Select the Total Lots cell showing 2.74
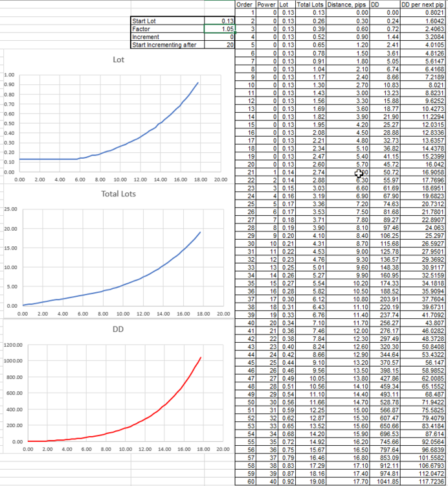 (311, 172)
